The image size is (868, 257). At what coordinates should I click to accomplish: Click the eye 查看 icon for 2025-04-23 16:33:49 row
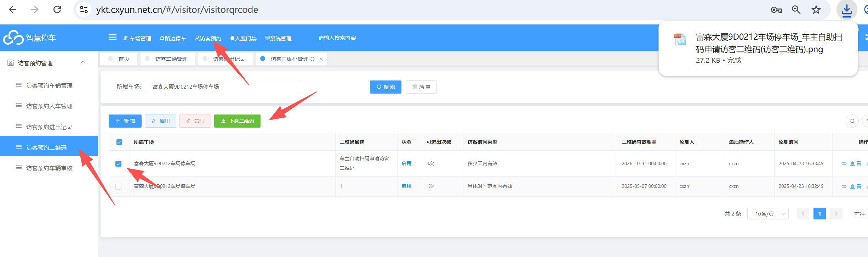pyautogui.click(x=844, y=163)
